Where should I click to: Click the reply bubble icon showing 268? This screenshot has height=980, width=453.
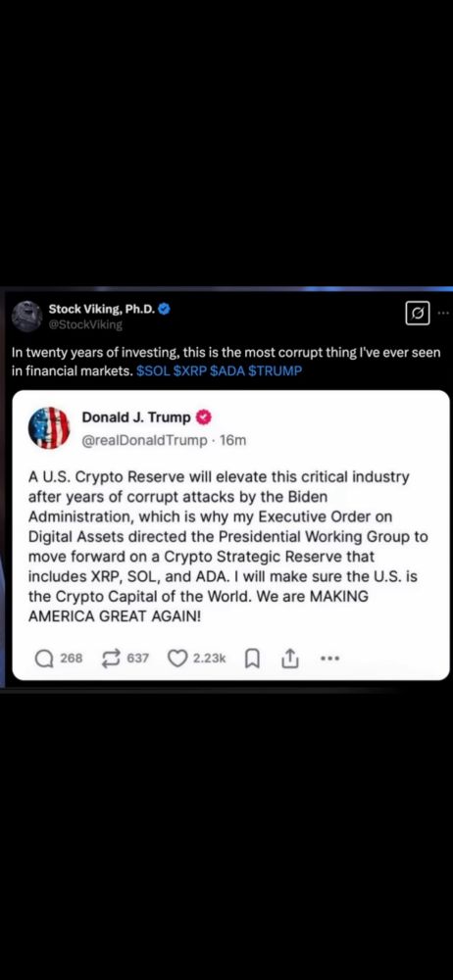[44, 659]
